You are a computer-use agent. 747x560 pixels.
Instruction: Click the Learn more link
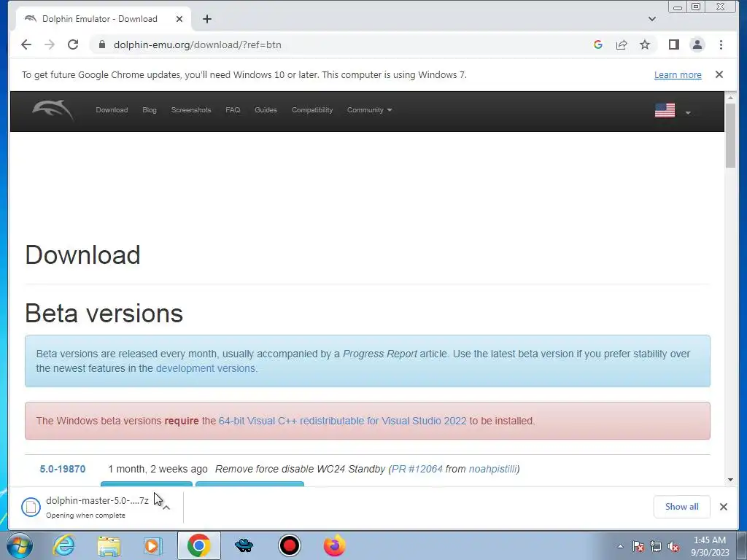tap(678, 75)
